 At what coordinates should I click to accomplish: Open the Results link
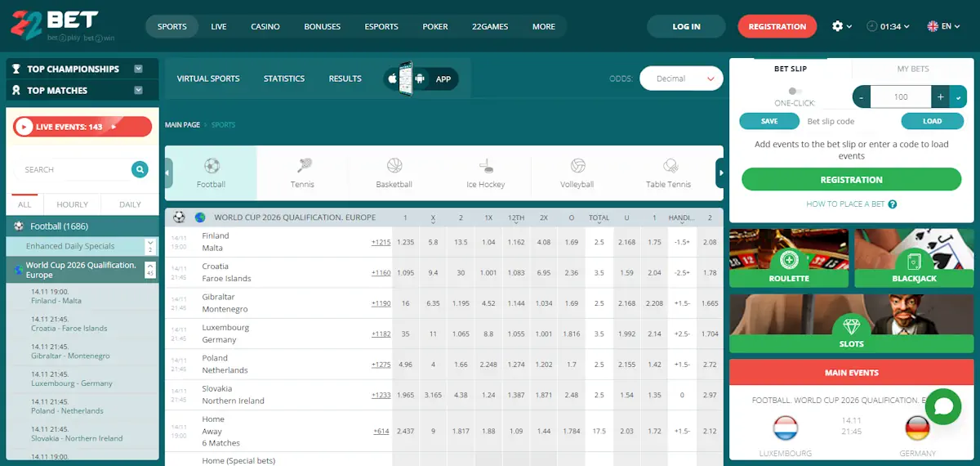tap(345, 78)
